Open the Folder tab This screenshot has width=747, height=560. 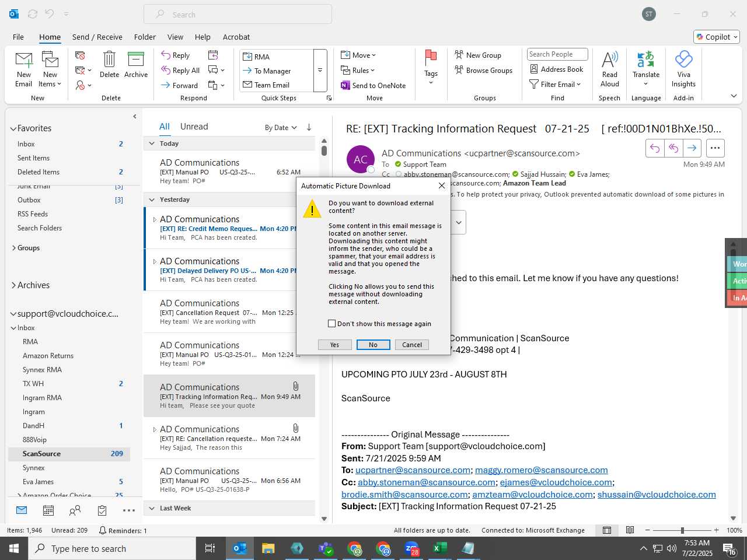coord(145,37)
